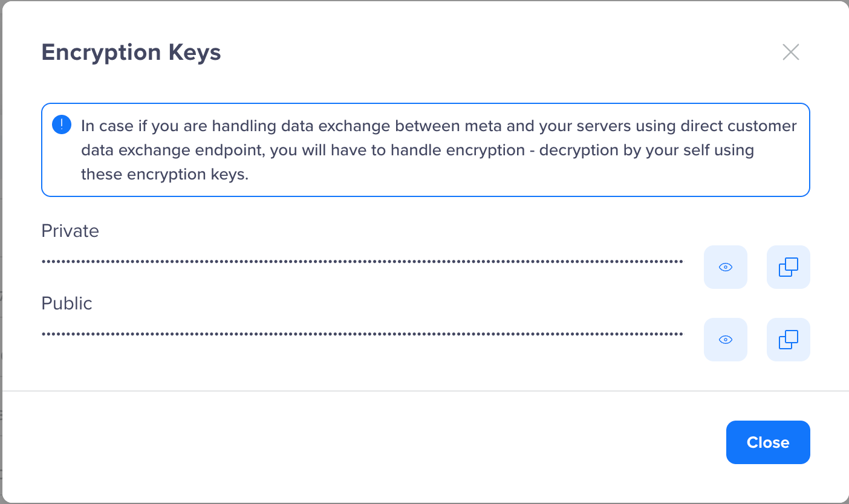Click the Public label above the key

(67, 303)
